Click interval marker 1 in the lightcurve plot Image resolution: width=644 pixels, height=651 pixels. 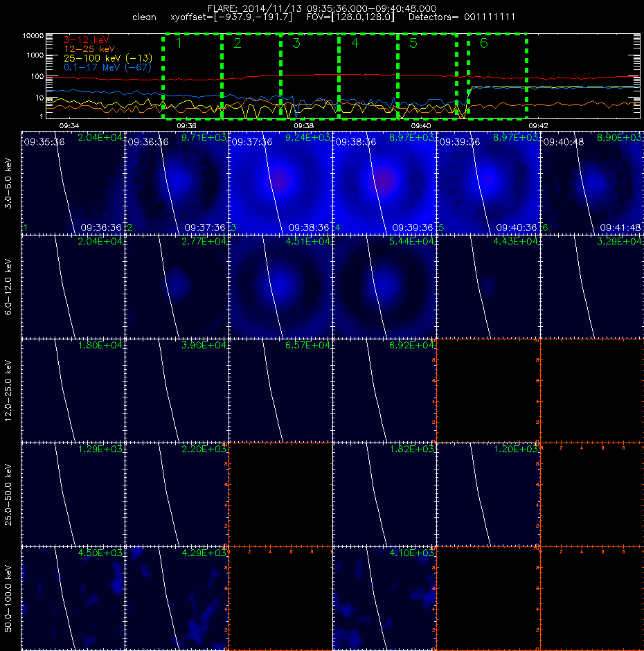point(179,43)
